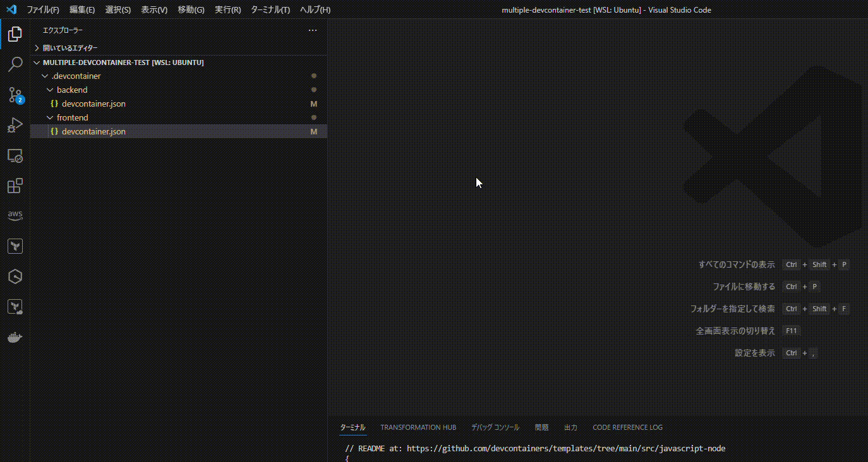Collapse the frontend folder
The image size is (868, 462).
[x=49, y=117]
